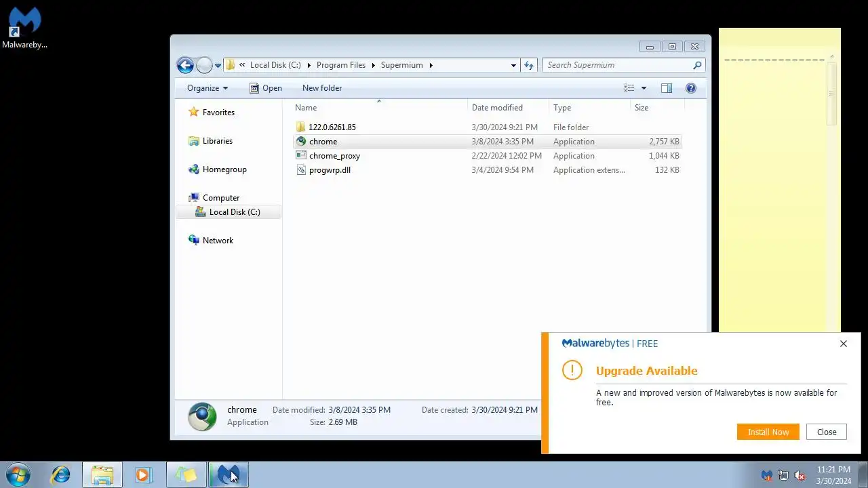Click the magnifier search icon
The width and height of the screenshot is (868, 488).
tap(697, 65)
